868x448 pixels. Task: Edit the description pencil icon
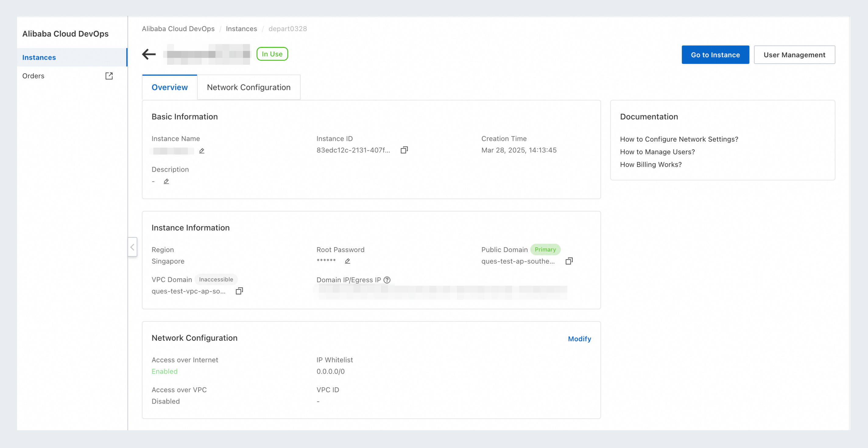point(166,181)
